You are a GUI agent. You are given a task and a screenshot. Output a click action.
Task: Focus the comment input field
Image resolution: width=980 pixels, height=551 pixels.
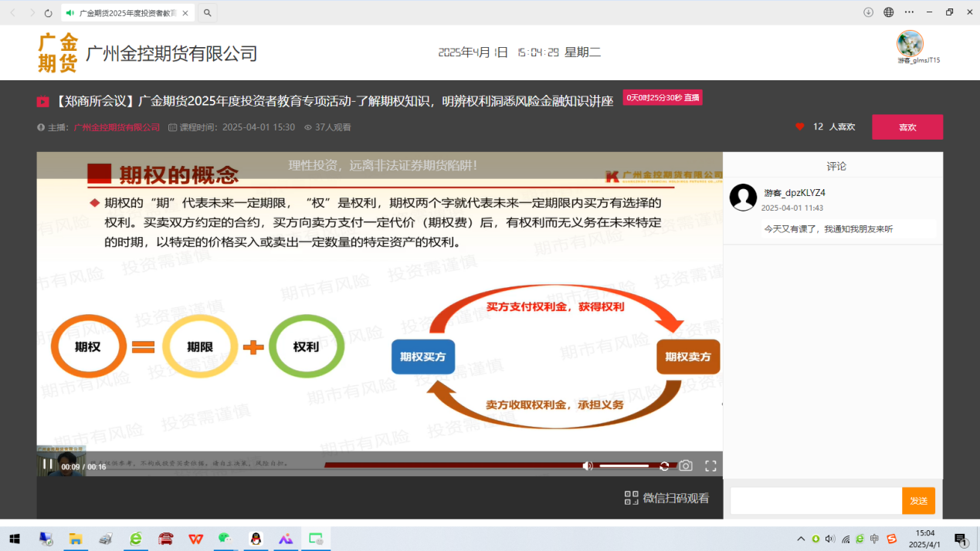tap(816, 501)
